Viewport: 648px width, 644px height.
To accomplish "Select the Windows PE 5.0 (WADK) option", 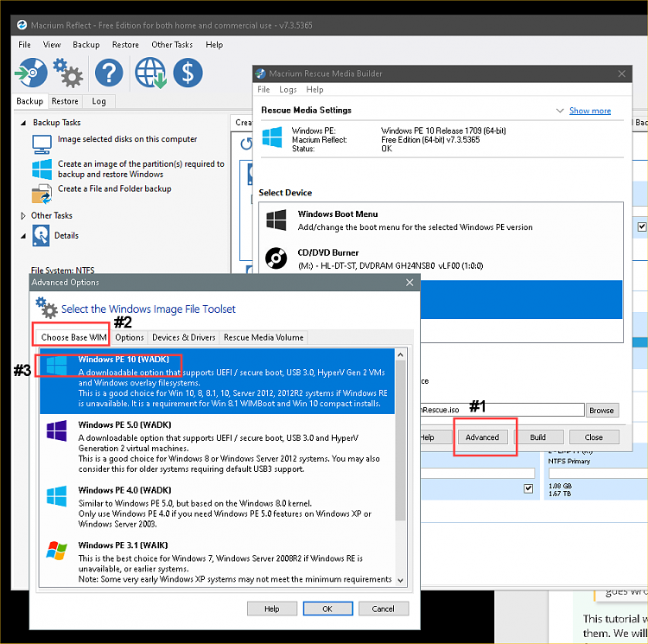I will tap(217, 446).
